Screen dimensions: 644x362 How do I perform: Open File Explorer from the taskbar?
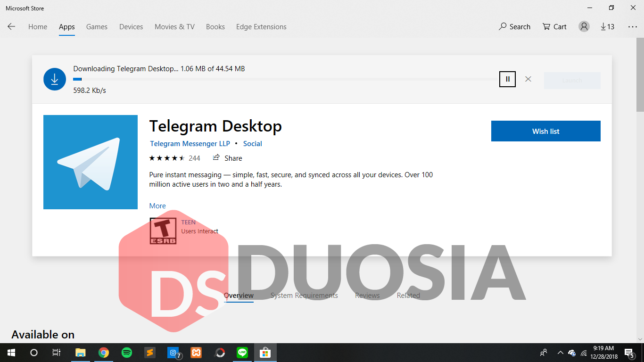tap(81, 353)
